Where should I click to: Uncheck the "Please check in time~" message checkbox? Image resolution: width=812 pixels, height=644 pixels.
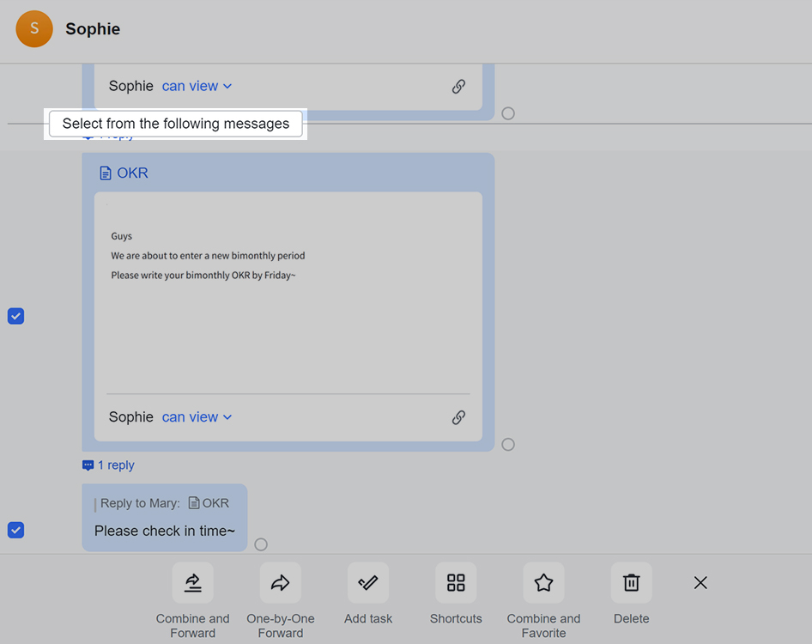[x=15, y=530]
